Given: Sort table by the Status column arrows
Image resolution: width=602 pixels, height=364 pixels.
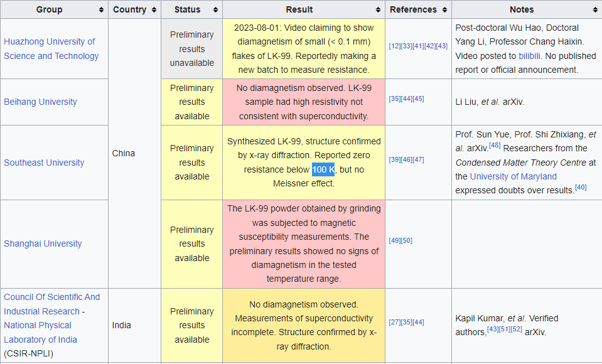Looking at the screenshot, I should click(x=215, y=10).
